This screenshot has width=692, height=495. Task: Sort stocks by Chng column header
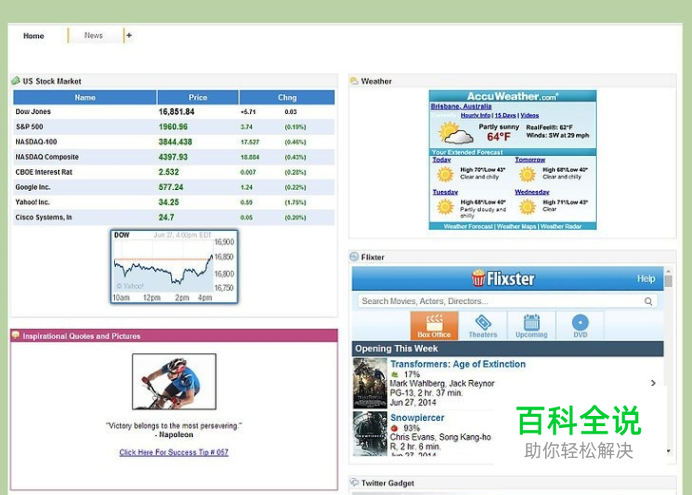click(x=287, y=98)
